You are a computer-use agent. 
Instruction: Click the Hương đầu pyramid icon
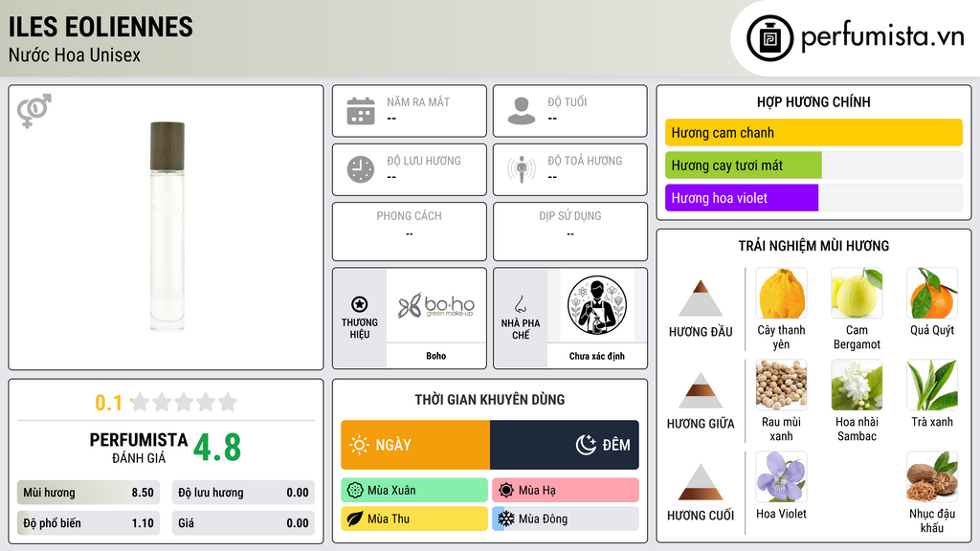pos(701,298)
